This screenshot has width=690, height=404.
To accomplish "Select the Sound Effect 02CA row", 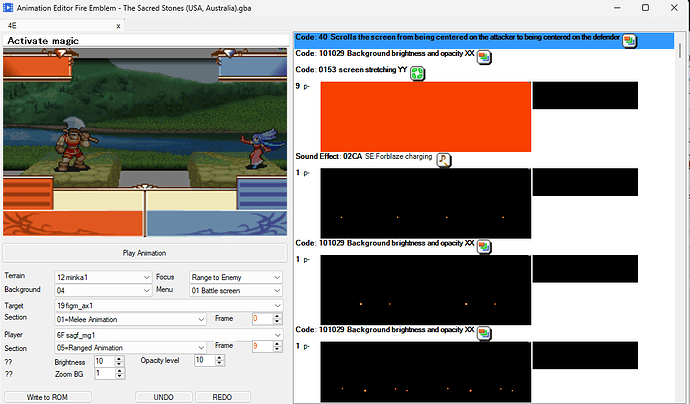I will click(x=484, y=160).
